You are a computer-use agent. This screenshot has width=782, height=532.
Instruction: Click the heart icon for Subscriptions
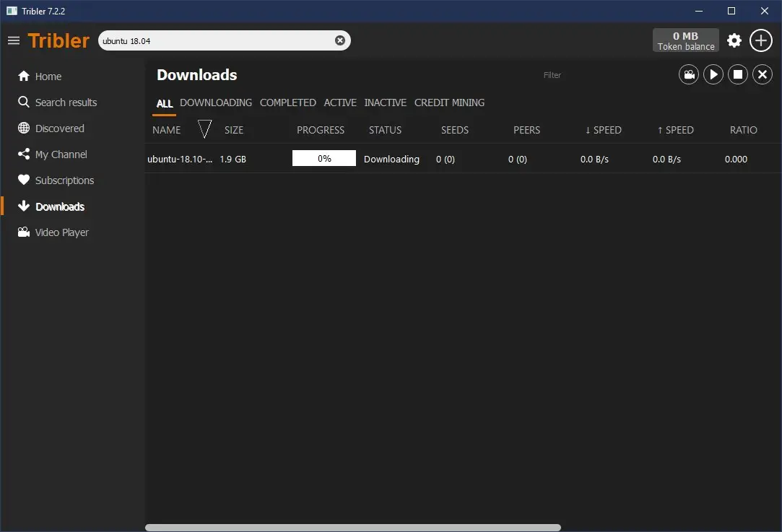coord(23,180)
